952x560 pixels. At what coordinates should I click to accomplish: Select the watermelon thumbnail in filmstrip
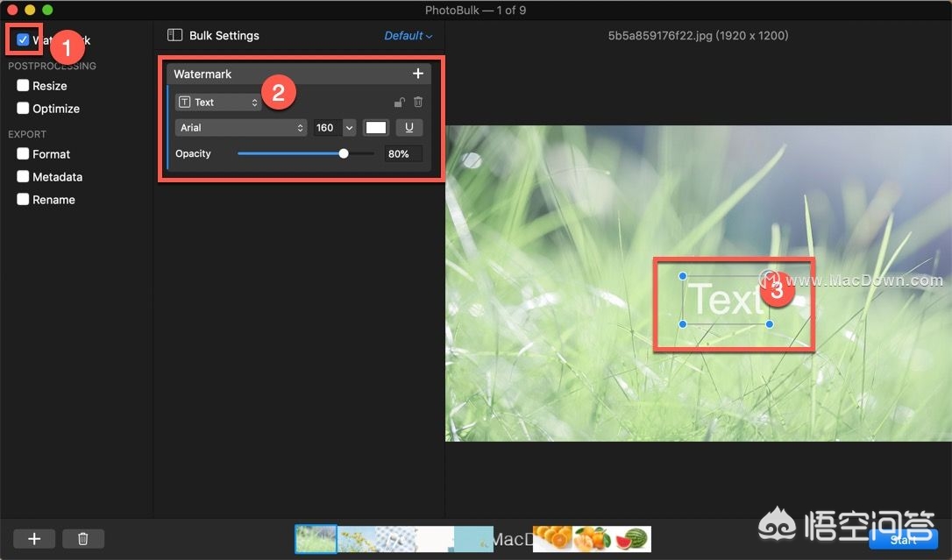632,538
